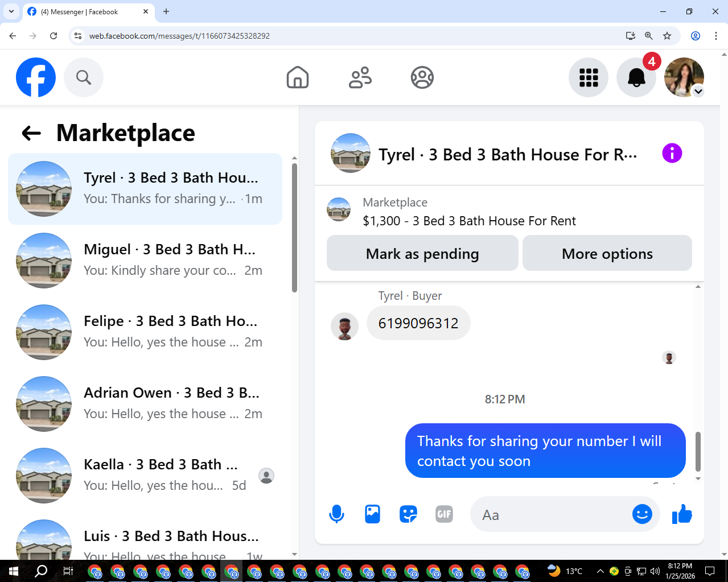
Task: Click the chat header house thumbnail
Action: (351, 153)
